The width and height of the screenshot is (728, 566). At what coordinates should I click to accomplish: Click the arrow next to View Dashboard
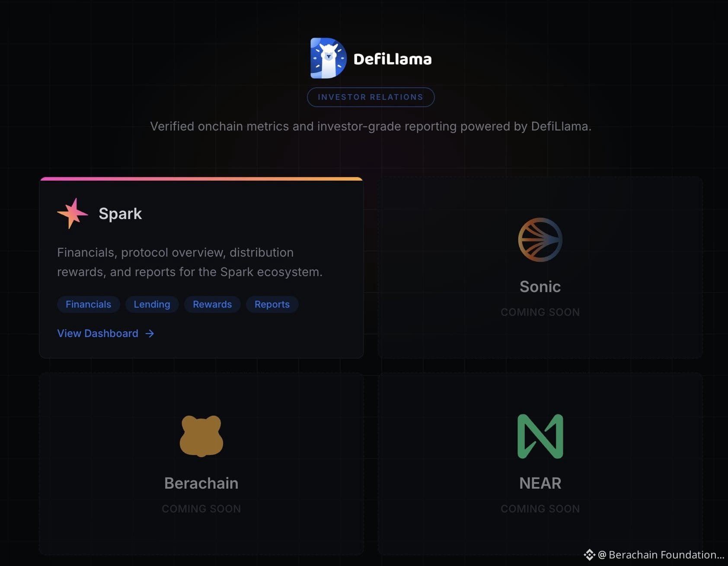(x=150, y=334)
